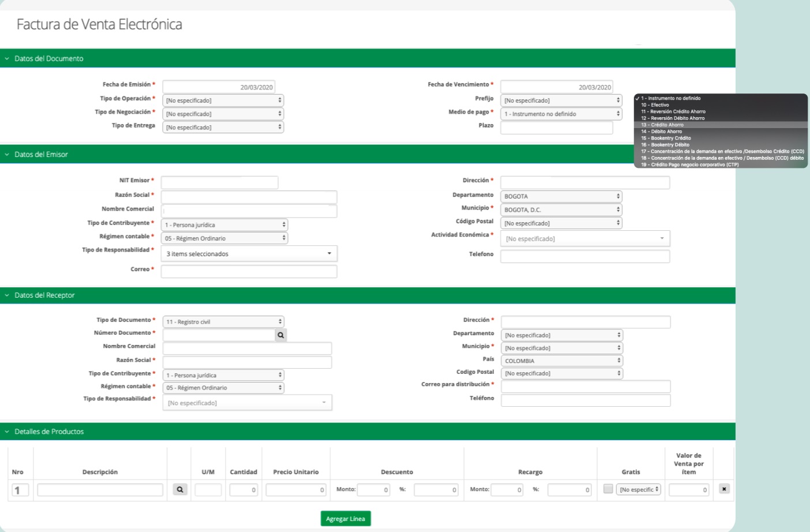Click the Descuento Monto field

pyautogui.click(x=373, y=490)
